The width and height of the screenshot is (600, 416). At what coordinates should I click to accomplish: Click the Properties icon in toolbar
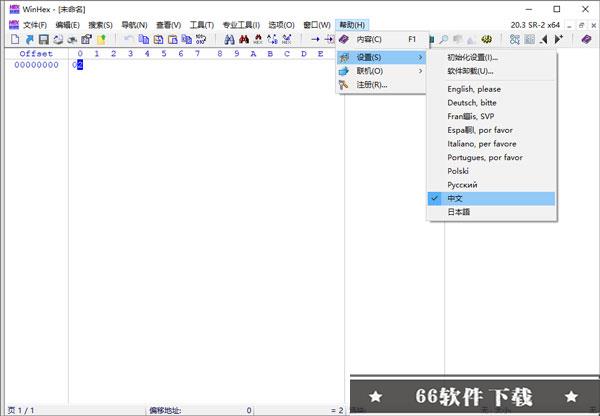pos(87,39)
